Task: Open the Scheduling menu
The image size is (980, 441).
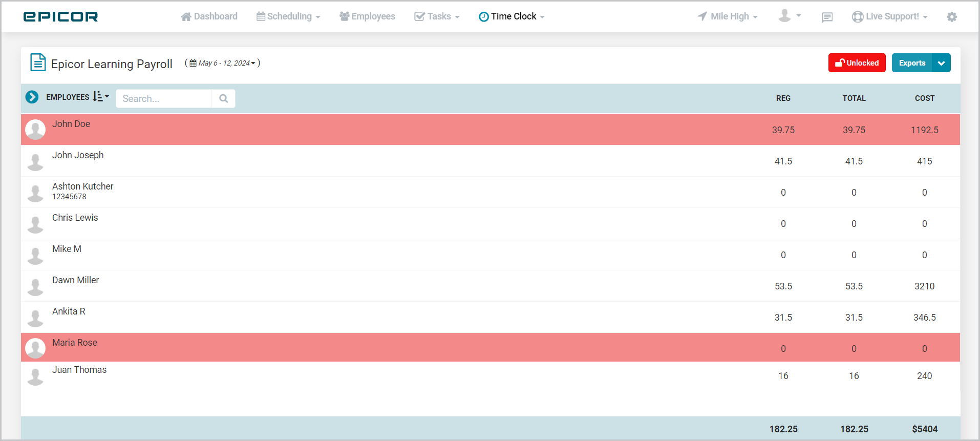Action: pyautogui.click(x=288, y=16)
